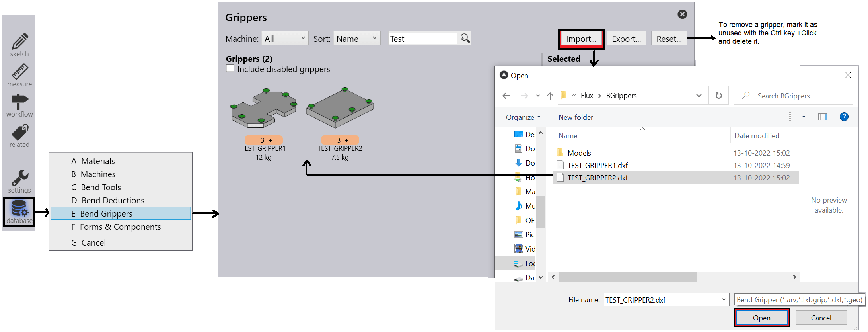
Task: Select the TEST-GRIPPER1 thumbnail
Action: point(264,109)
